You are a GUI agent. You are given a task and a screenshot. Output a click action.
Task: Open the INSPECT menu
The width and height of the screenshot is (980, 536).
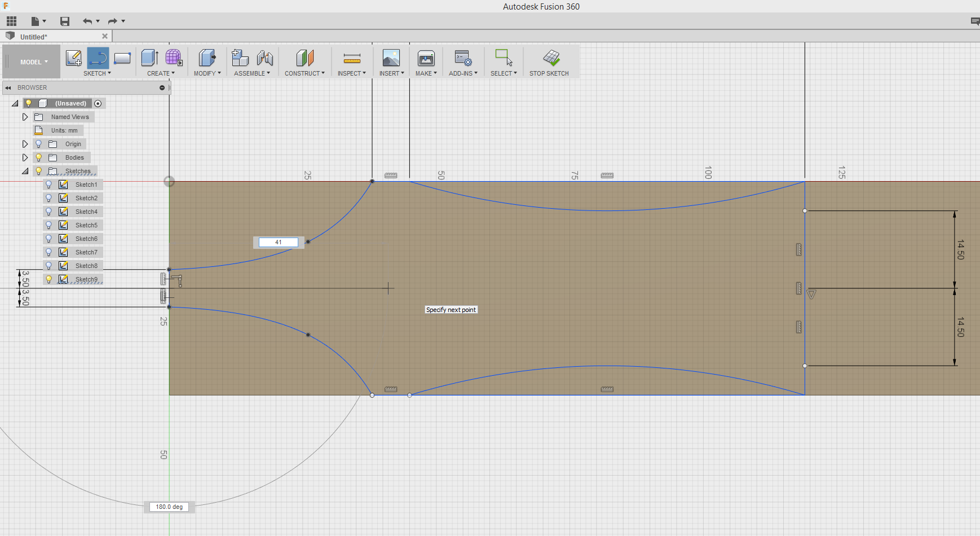[352, 73]
